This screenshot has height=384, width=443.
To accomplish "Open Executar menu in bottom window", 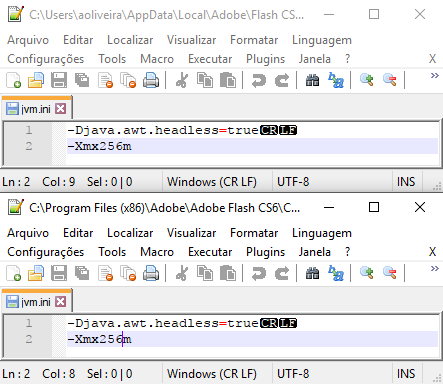I will [210, 252].
